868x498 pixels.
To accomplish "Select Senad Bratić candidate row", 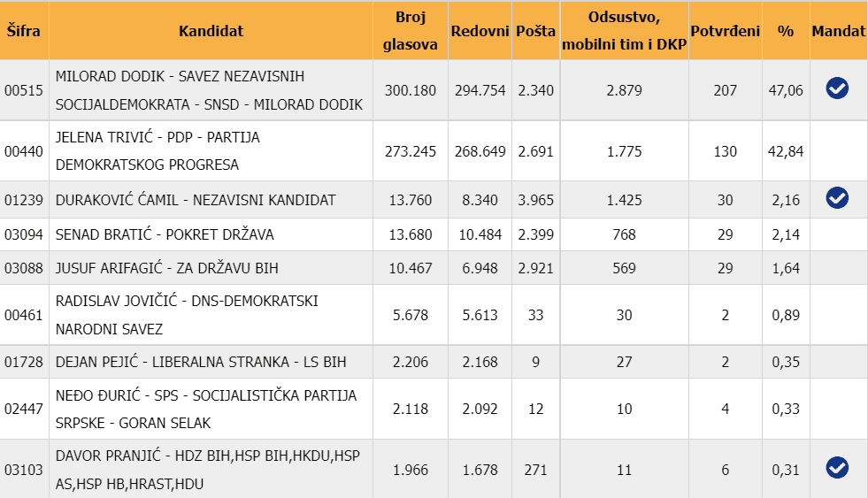I will [x=165, y=234].
